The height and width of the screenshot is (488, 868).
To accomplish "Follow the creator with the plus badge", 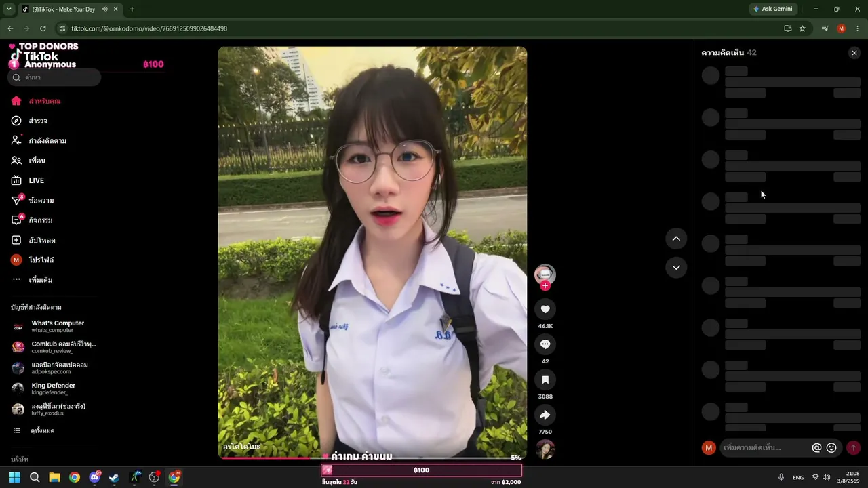I will (x=545, y=286).
